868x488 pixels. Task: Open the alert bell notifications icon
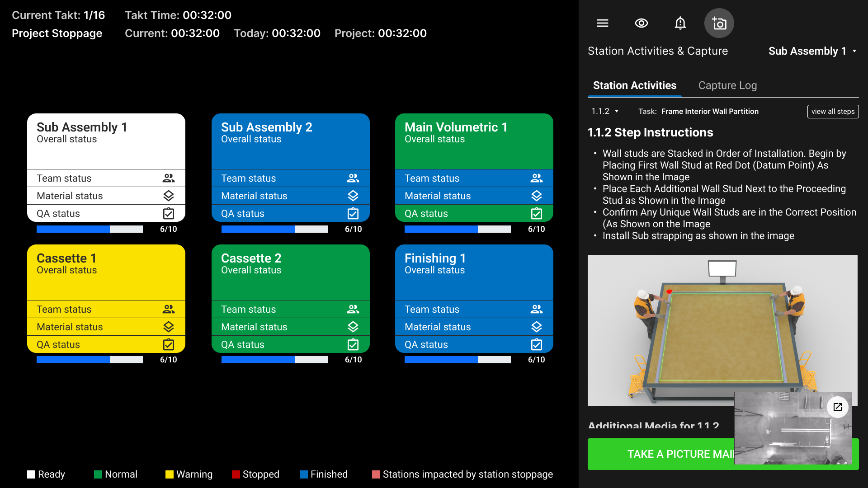pos(680,23)
